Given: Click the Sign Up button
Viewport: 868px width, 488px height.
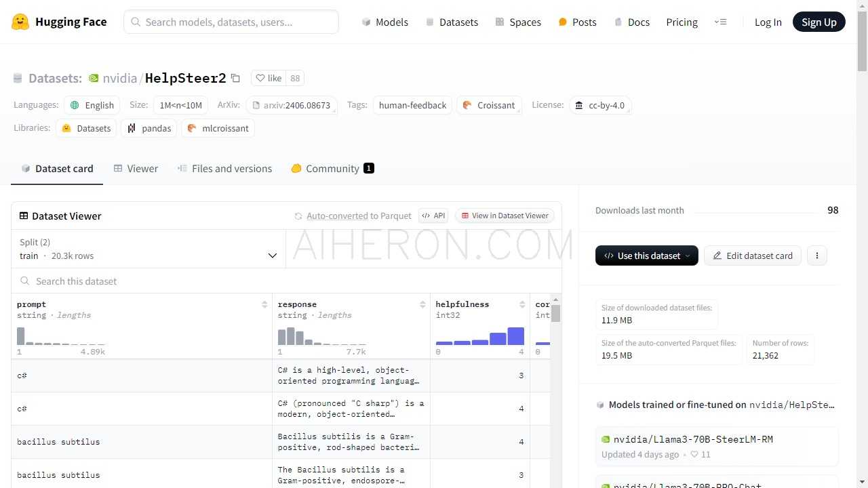Looking at the screenshot, I should pos(818,22).
